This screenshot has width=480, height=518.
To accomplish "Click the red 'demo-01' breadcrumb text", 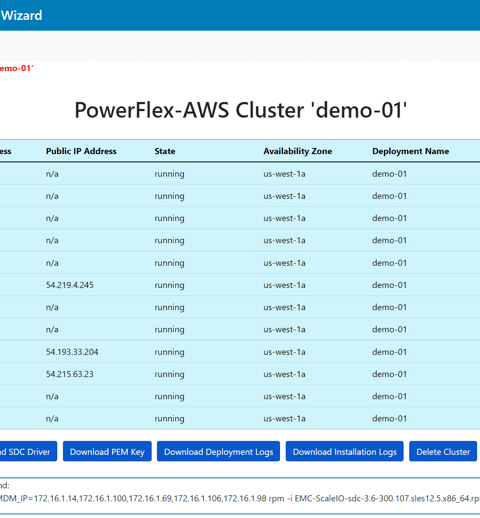I will point(16,68).
